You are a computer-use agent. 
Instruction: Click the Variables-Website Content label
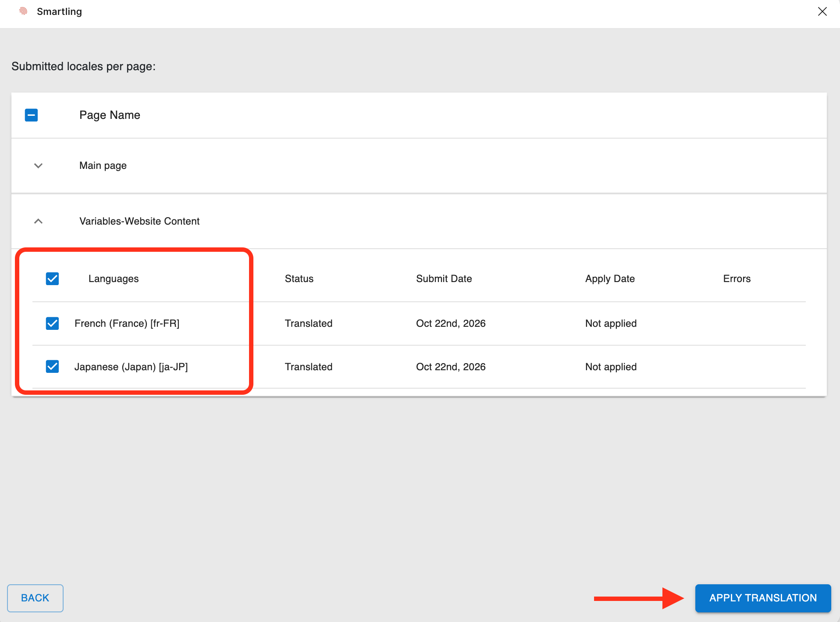(139, 221)
